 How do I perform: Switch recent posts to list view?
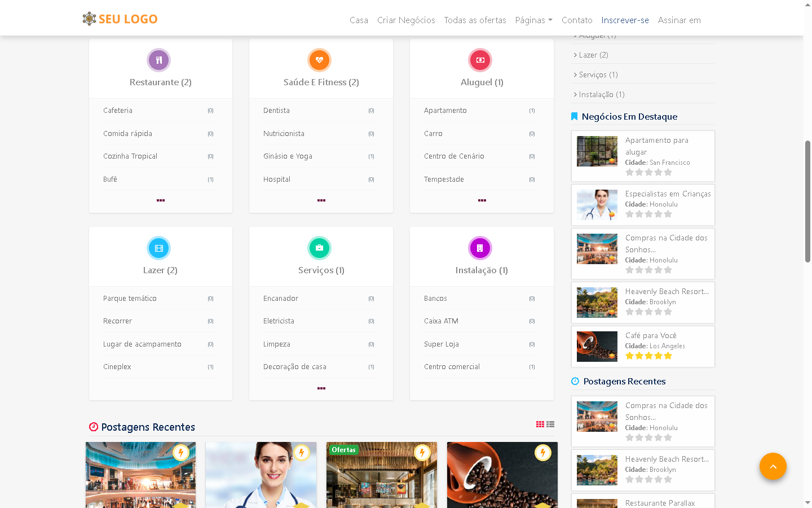coord(550,424)
